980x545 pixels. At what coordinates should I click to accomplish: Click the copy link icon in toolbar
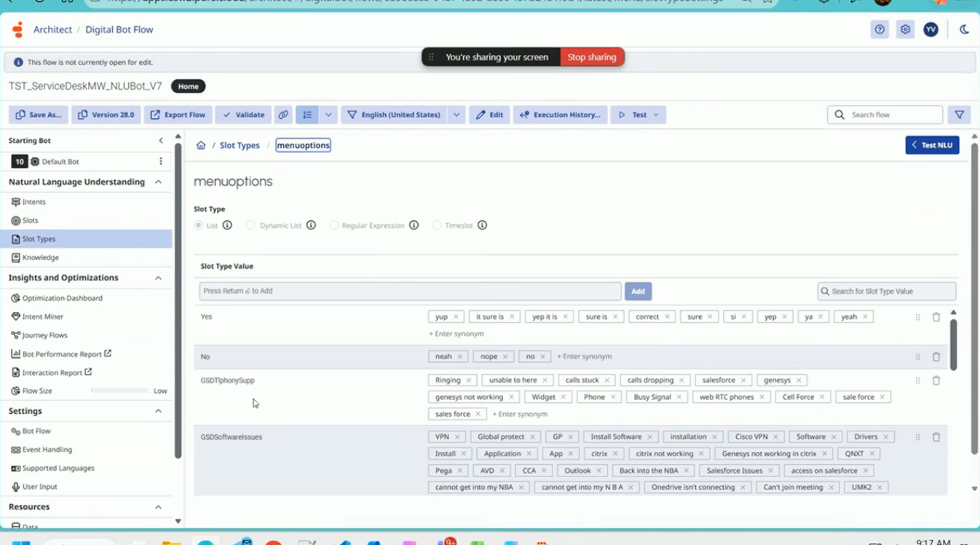tap(283, 115)
